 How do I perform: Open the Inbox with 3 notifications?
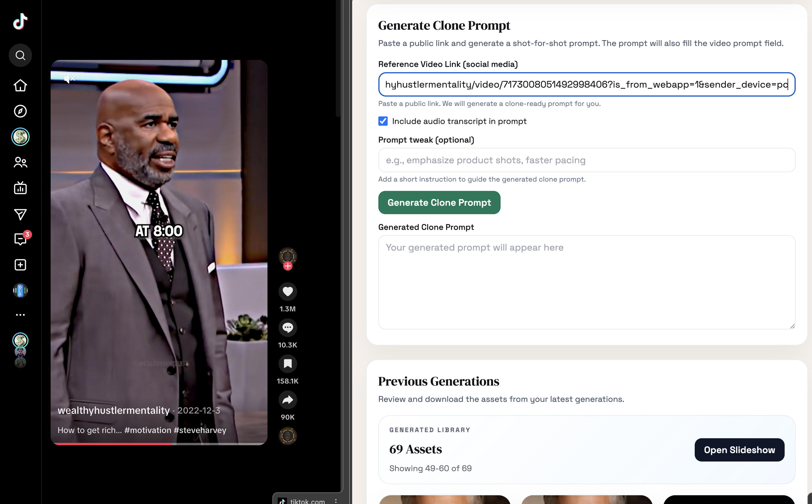(x=20, y=239)
